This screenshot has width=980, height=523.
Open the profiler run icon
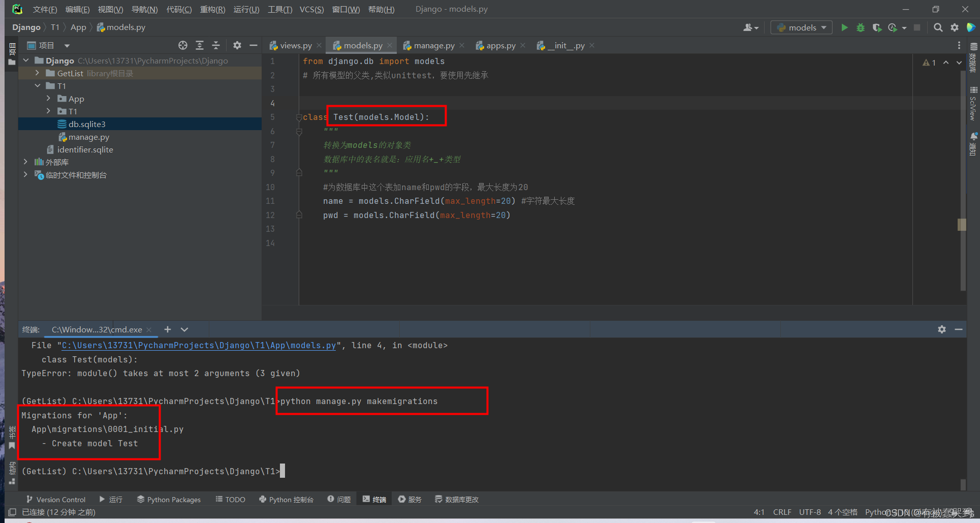(x=893, y=27)
